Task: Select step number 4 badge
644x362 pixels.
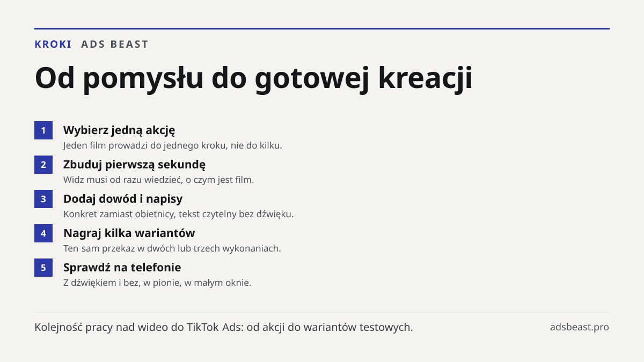Action: click(x=43, y=233)
